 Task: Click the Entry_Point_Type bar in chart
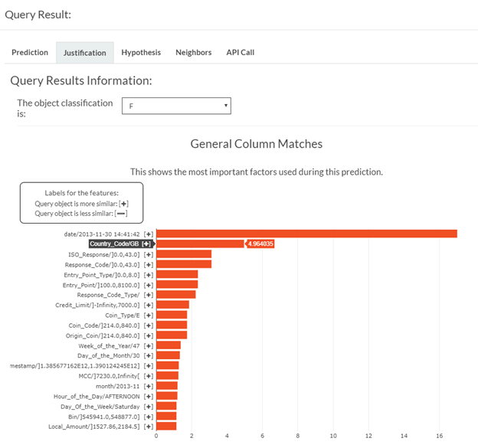coord(177,274)
